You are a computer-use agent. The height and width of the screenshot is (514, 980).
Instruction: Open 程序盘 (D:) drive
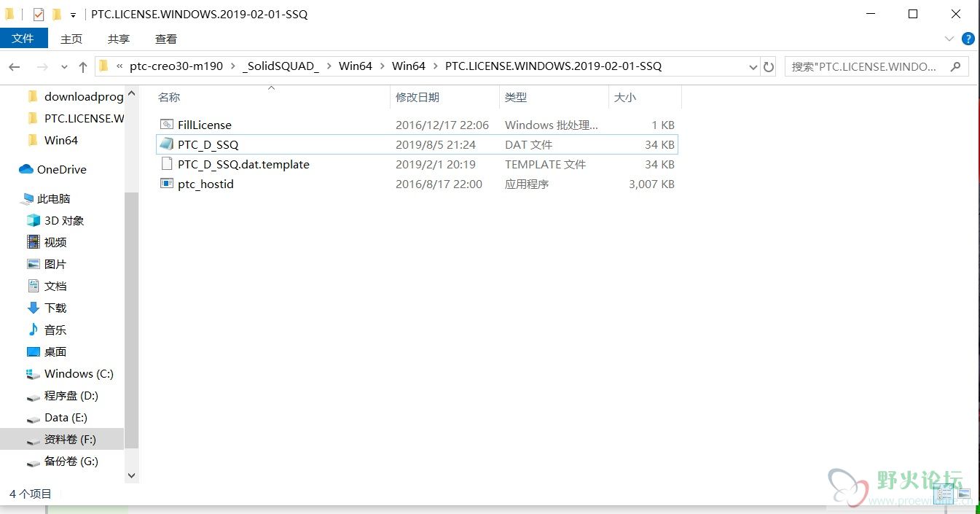point(71,395)
